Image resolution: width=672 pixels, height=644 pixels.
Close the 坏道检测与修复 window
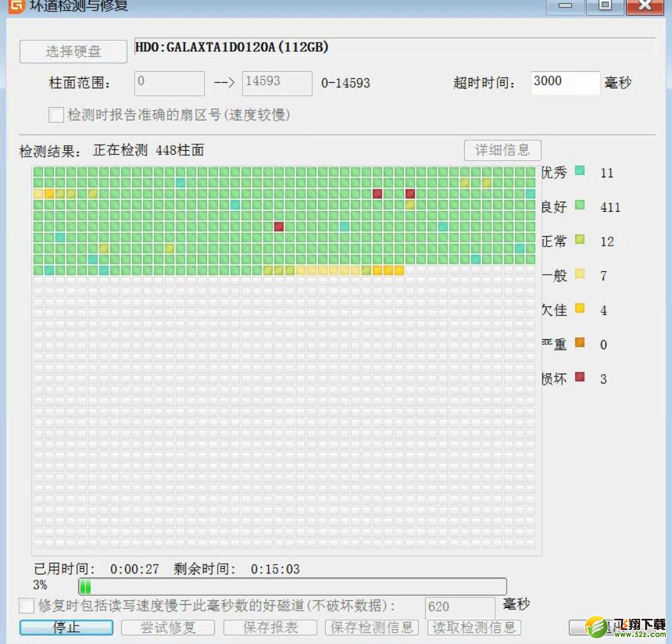pos(645,6)
